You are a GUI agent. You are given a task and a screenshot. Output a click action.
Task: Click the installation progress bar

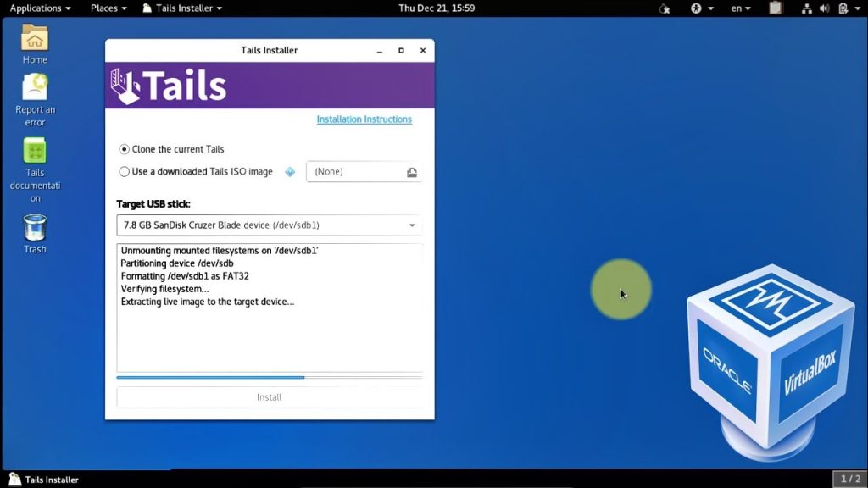pos(269,377)
